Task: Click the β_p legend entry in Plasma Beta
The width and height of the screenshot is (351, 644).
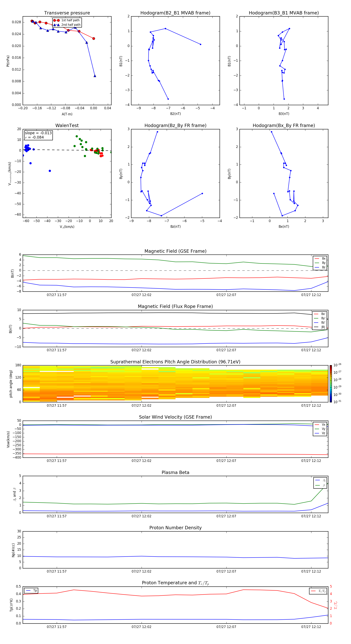Action: tap(320, 480)
